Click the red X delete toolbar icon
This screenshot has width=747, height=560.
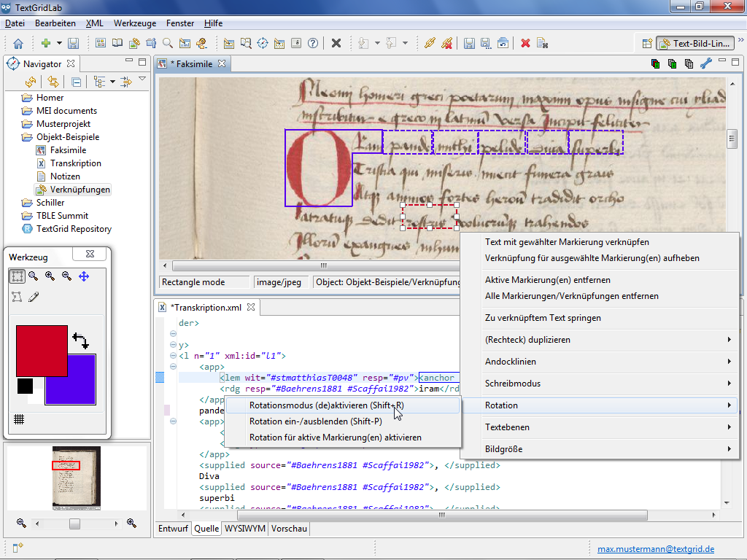[x=525, y=43]
